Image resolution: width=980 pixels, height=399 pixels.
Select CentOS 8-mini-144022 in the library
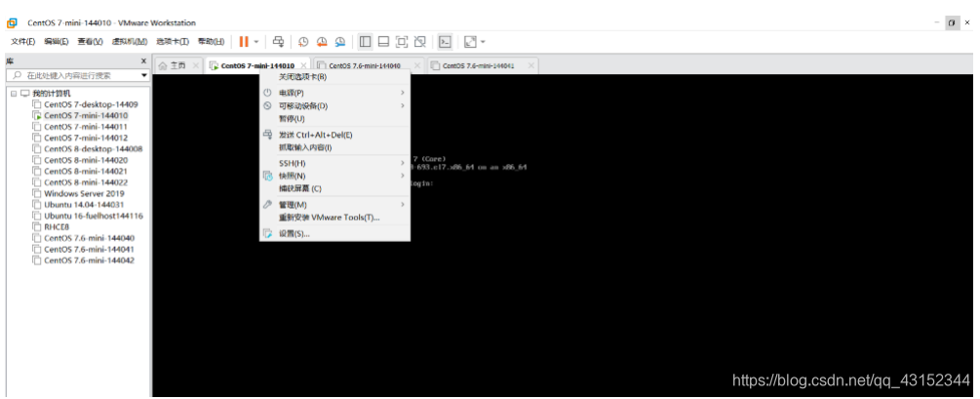(86, 182)
